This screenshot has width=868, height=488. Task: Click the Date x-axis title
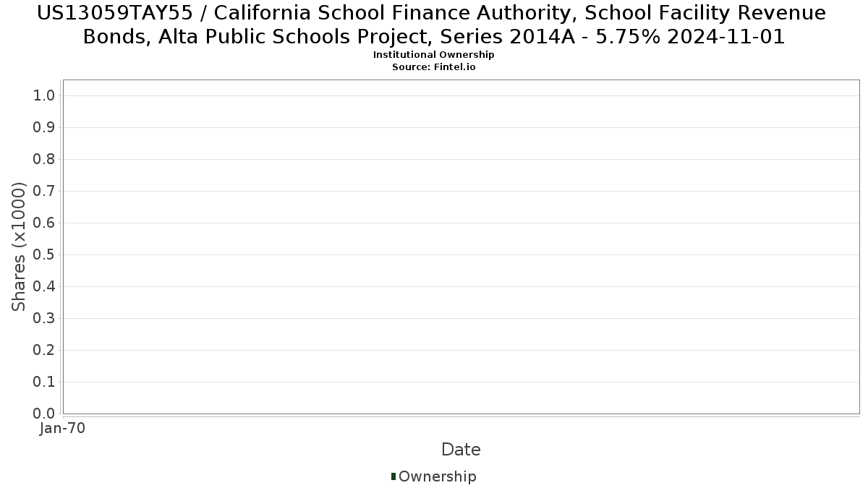[x=461, y=450]
